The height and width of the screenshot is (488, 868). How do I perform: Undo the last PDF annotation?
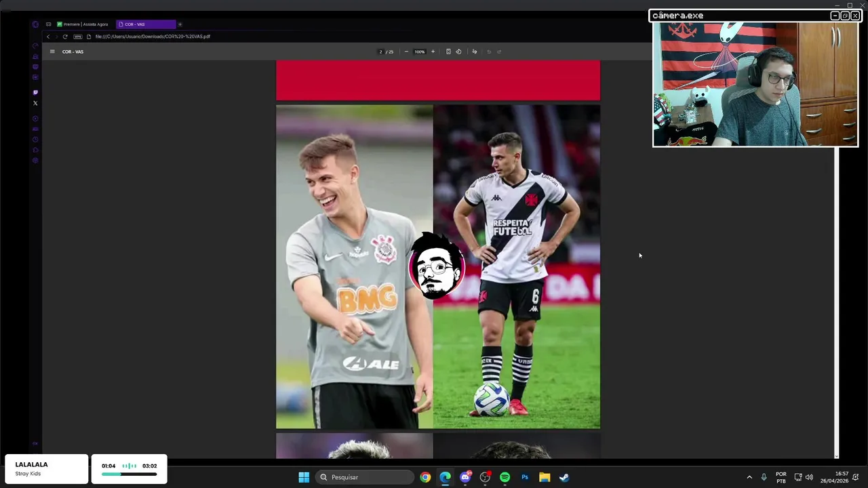click(489, 52)
